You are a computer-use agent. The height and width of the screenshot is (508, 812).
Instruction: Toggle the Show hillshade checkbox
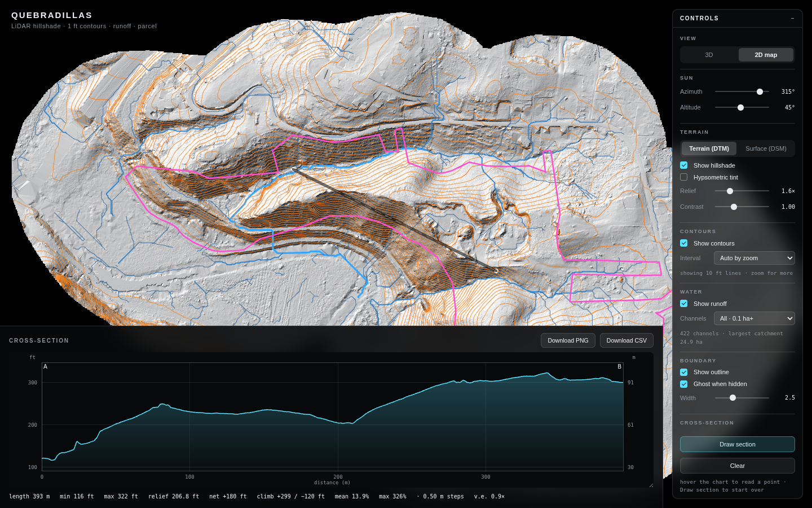pyautogui.click(x=684, y=165)
